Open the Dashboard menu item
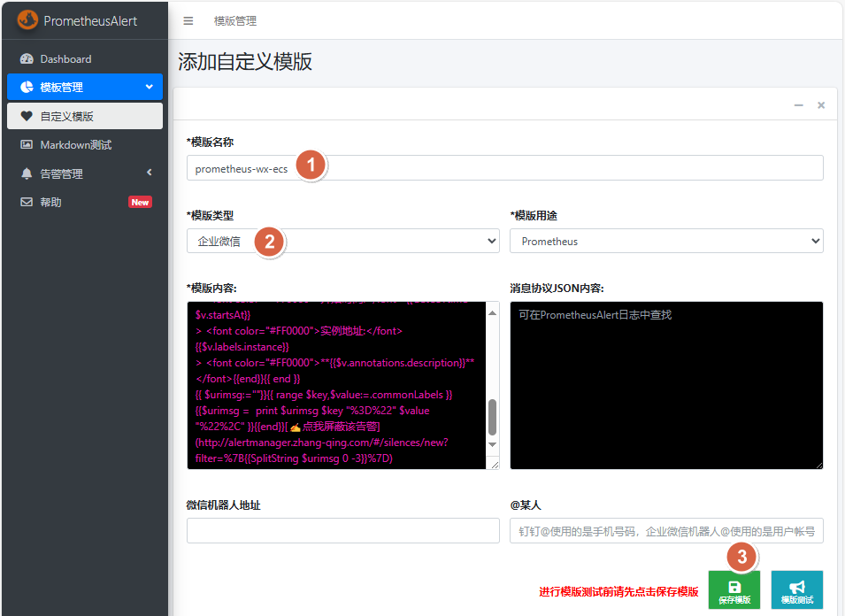The width and height of the screenshot is (845, 616). (x=85, y=58)
